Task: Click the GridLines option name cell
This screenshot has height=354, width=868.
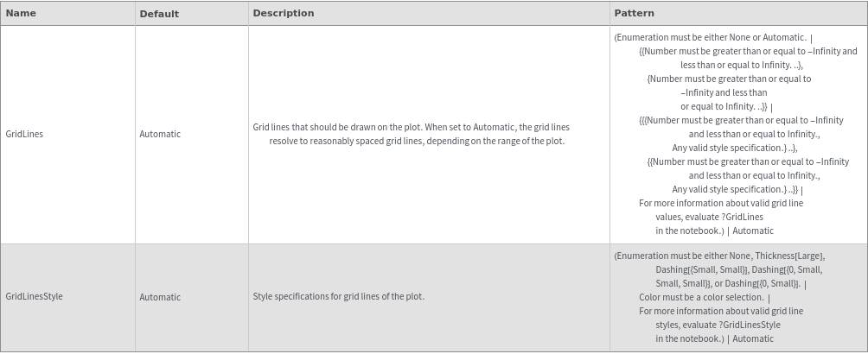Action: pyautogui.click(x=24, y=134)
